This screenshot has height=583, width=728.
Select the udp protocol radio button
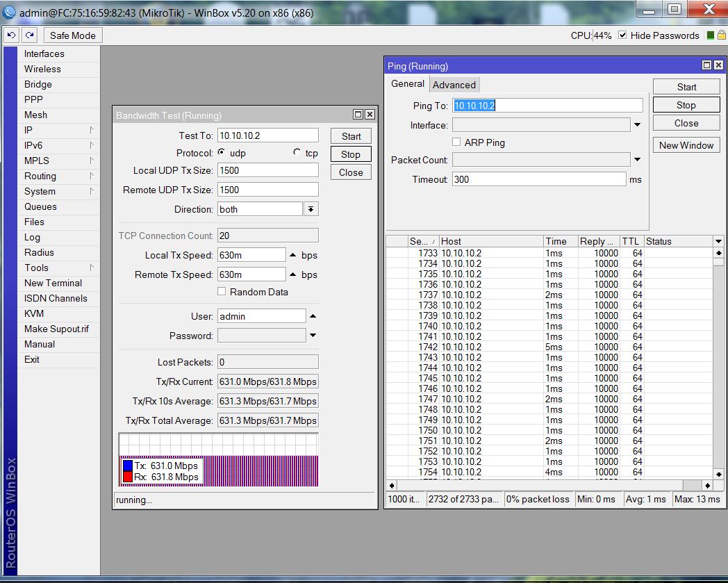[222, 152]
